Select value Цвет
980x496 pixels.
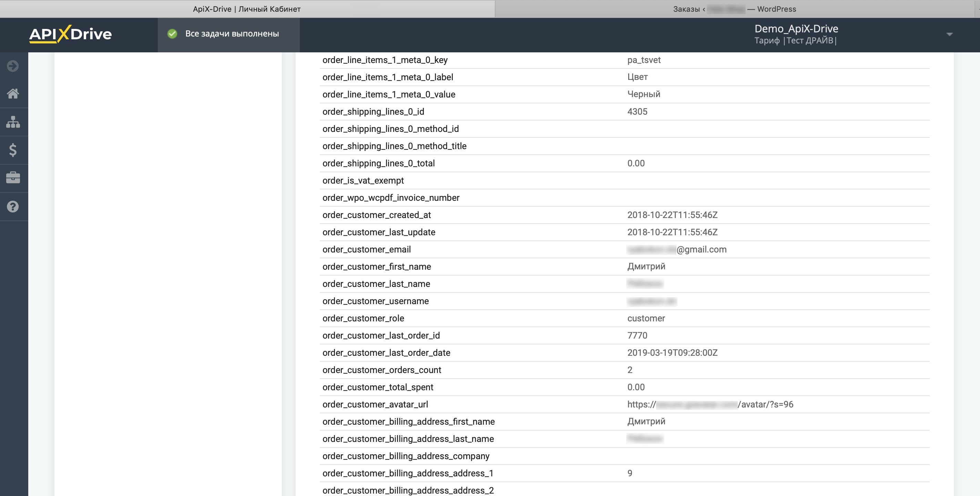click(x=637, y=77)
